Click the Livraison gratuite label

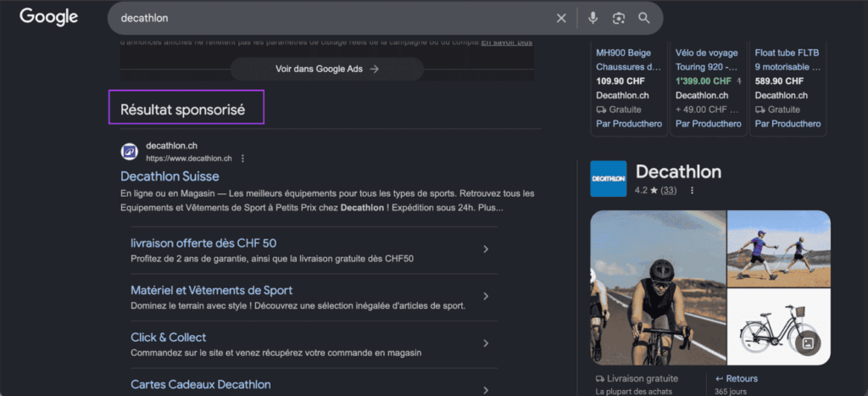pos(637,379)
